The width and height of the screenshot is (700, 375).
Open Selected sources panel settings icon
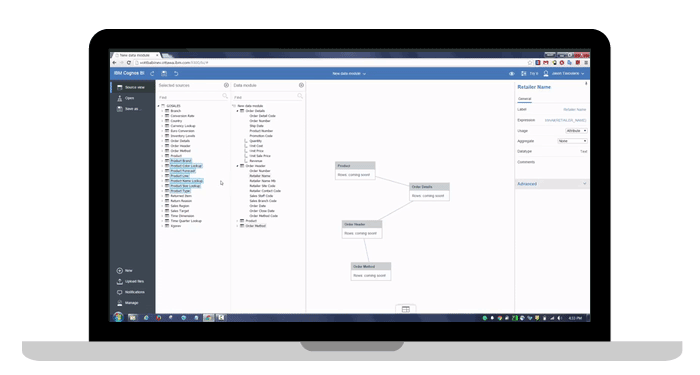tap(226, 85)
